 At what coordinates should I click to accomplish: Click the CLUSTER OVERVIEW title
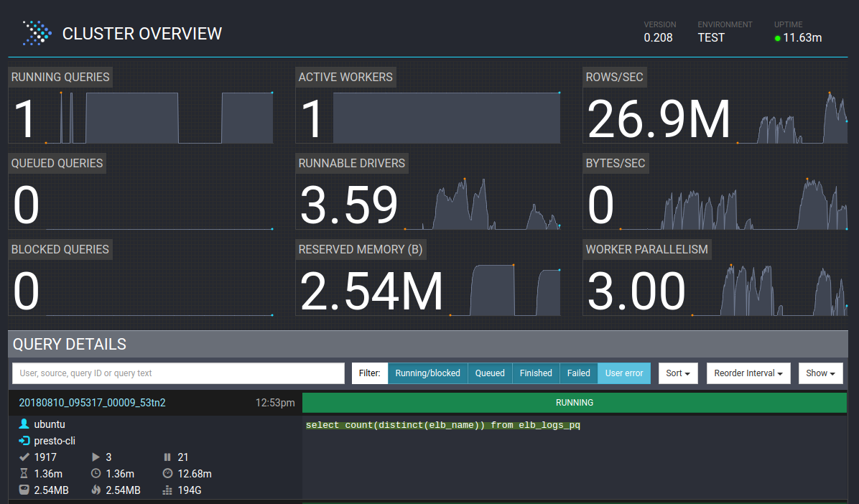click(142, 34)
